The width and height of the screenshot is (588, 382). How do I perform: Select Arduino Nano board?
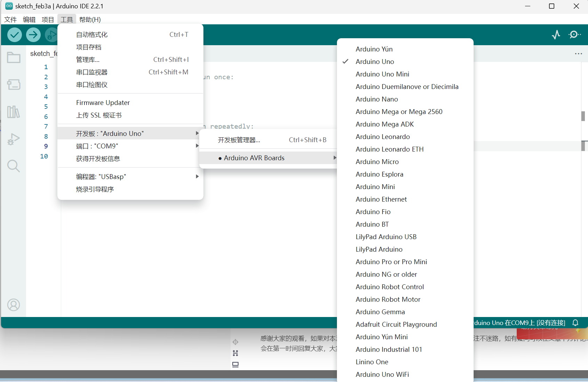(405, 99)
